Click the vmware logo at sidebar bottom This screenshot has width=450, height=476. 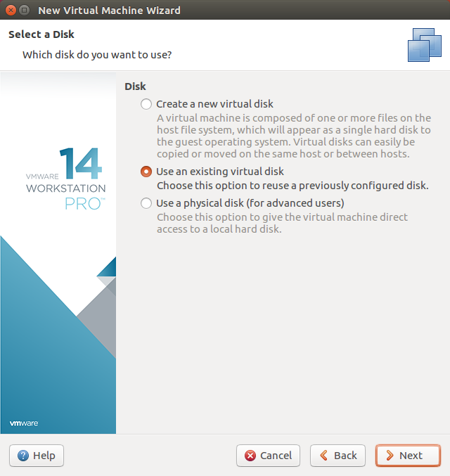[24, 423]
